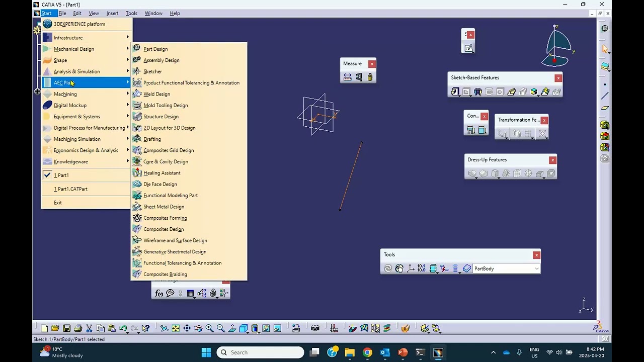This screenshot has width=644, height=362.
Task: Select the Plane tool on right toolbar
Action: tap(605, 108)
